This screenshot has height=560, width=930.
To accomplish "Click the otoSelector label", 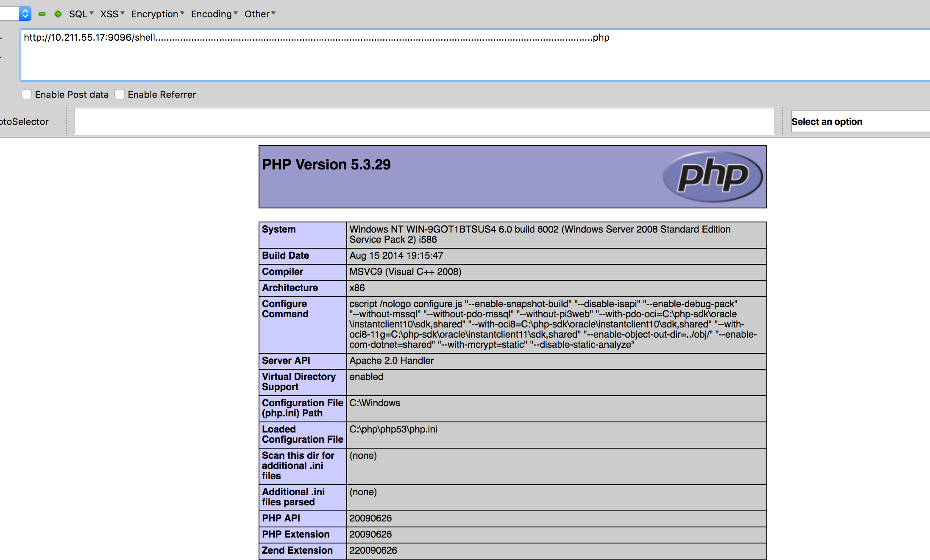I will [24, 122].
